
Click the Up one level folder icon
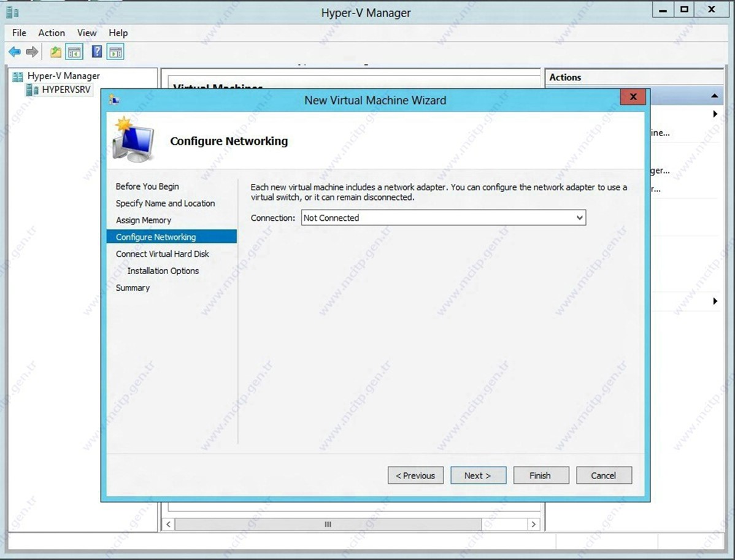coord(56,52)
